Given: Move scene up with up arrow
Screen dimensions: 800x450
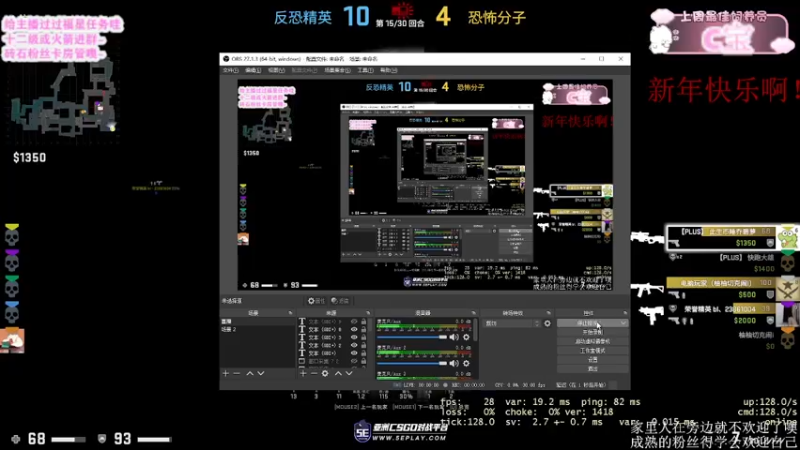Looking at the screenshot, I should pos(250,373).
